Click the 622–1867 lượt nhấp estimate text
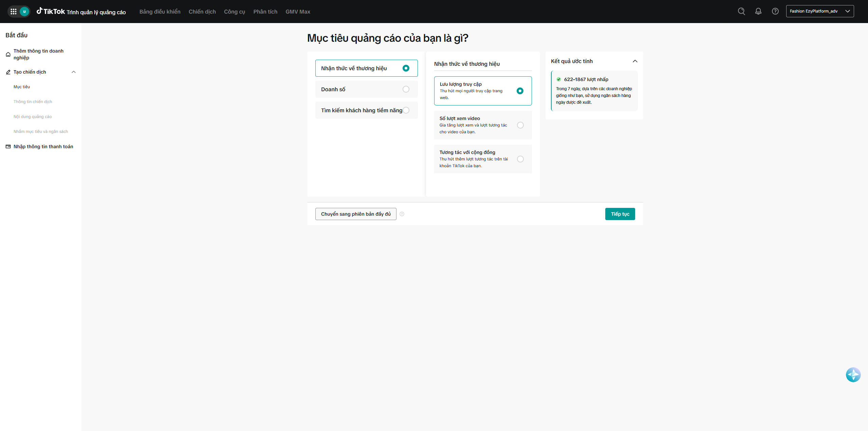The width and height of the screenshot is (868, 431). point(586,79)
